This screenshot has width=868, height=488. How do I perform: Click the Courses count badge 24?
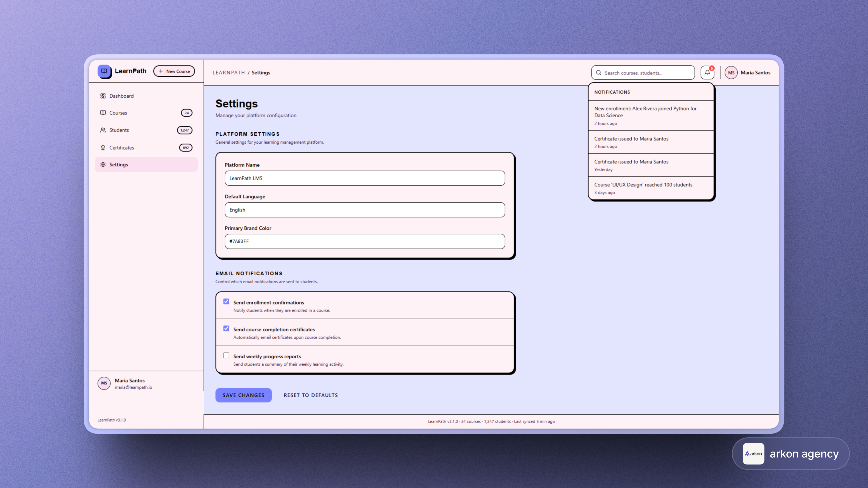click(x=187, y=113)
